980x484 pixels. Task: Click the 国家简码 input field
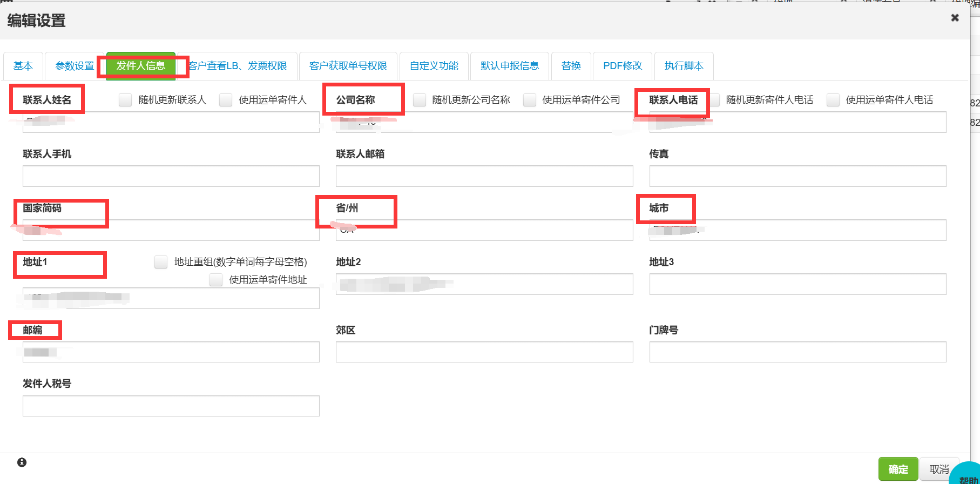coord(171,230)
